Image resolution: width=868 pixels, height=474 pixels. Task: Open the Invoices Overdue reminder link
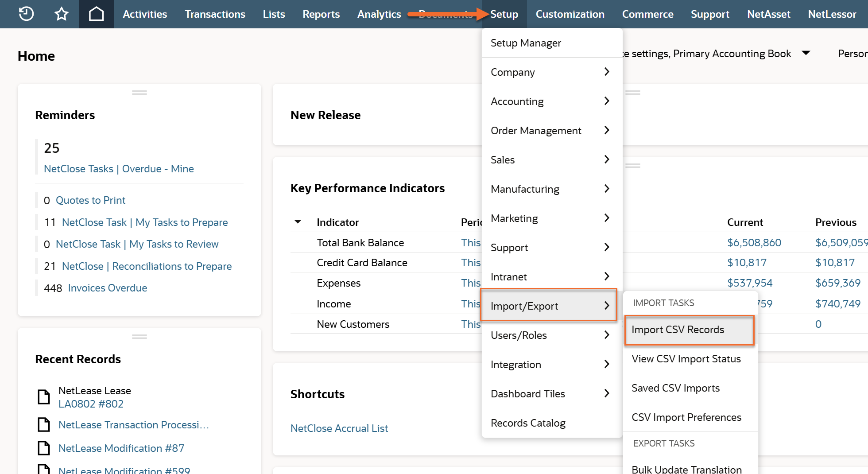(x=107, y=288)
